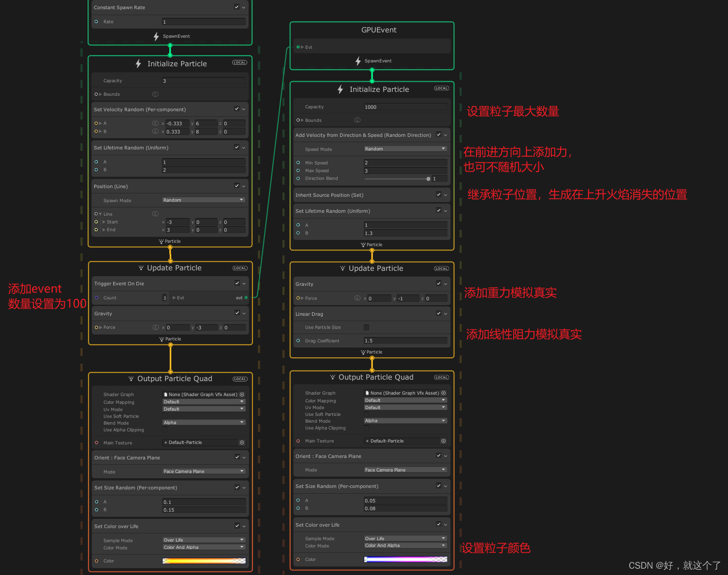Open left Blend Mode Alpha dropdown
The width and height of the screenshot is (728, 575).
tap(204, 423)
